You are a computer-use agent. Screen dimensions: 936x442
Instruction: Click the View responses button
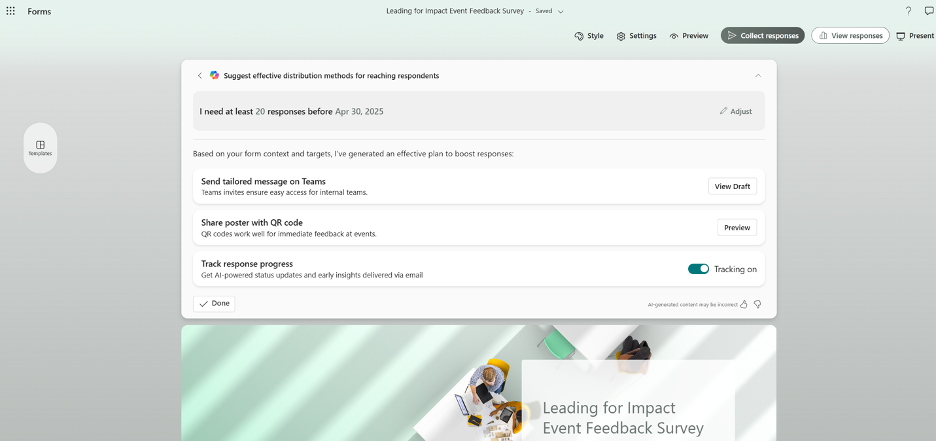850,36
